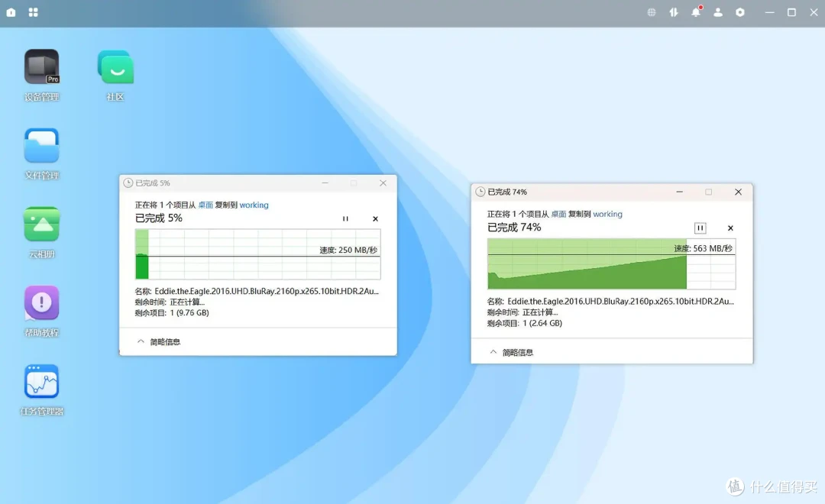Open the settings hexagon icon in top bar
Viewport: 825px width, 504px height.
pos(739,12)
